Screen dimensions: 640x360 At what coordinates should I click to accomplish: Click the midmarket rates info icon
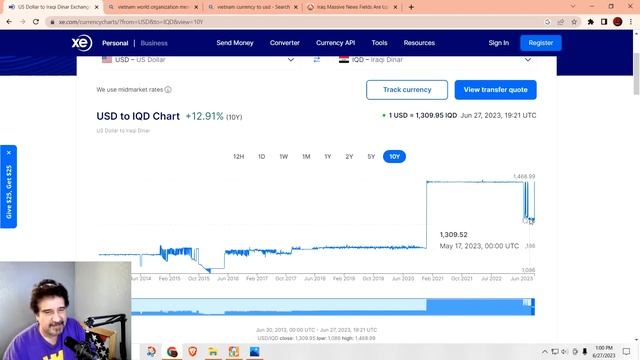pos(168,89)
